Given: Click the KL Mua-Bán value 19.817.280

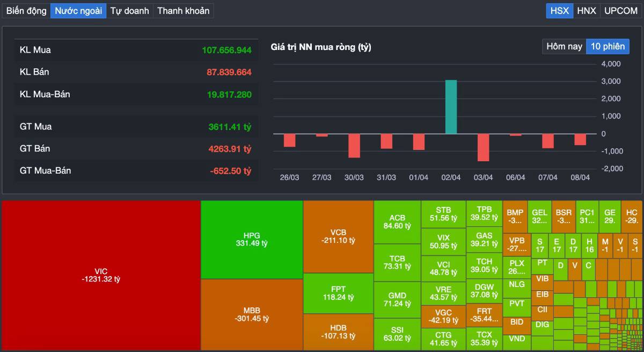Looking at the screenshot, I should click(x=229, y=95).
